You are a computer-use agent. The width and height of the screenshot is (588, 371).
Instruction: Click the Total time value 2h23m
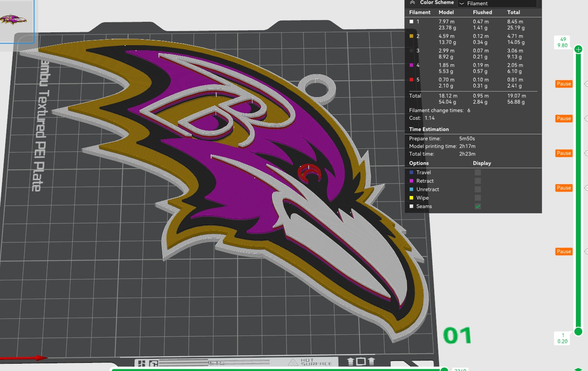click(x=467, y=154)
